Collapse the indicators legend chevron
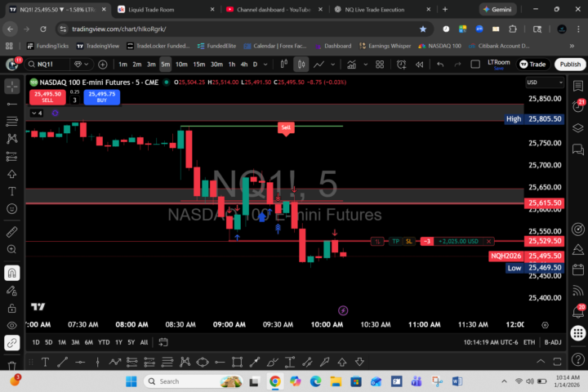588x392 pixels. pyautogui.click(x=37, y=113)
